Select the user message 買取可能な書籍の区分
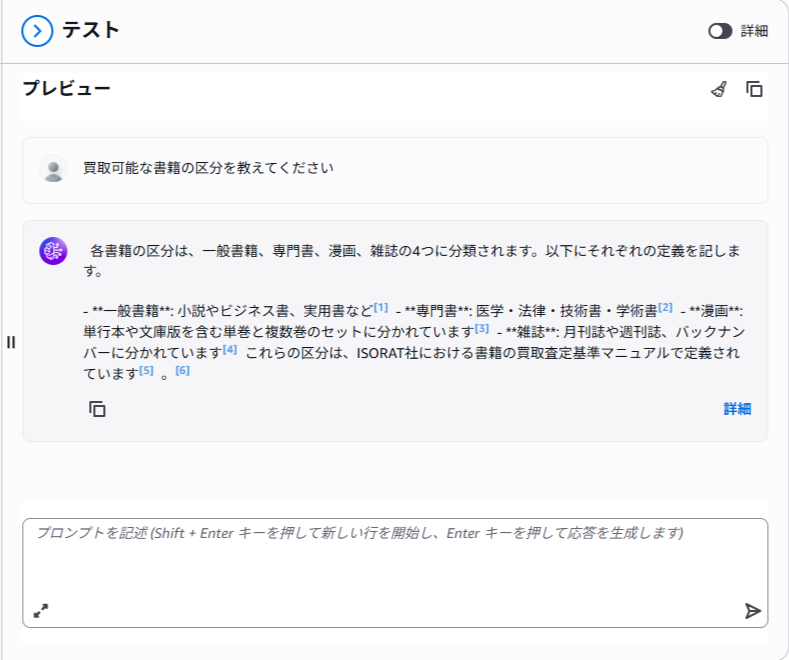 [x=208, y=168]
